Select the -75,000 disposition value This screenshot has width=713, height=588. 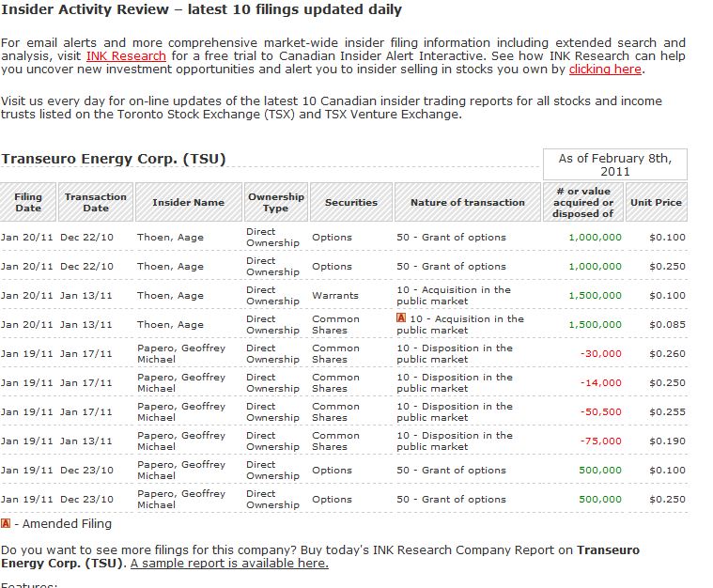coord(599,441)
